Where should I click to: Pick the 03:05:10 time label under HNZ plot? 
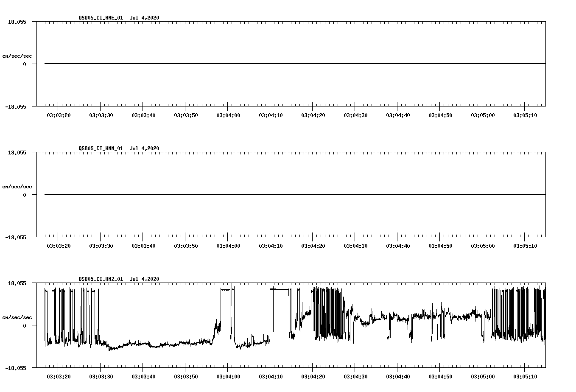(x=525, y=376)
